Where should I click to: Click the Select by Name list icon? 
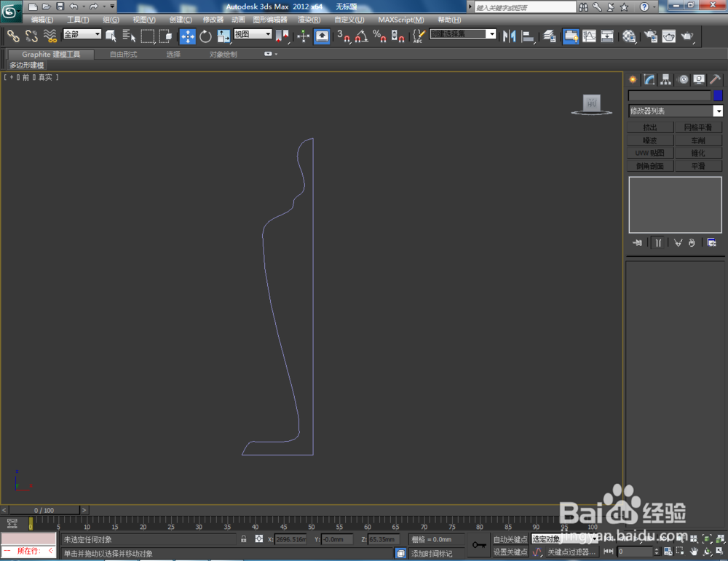(x=129, y=36)
